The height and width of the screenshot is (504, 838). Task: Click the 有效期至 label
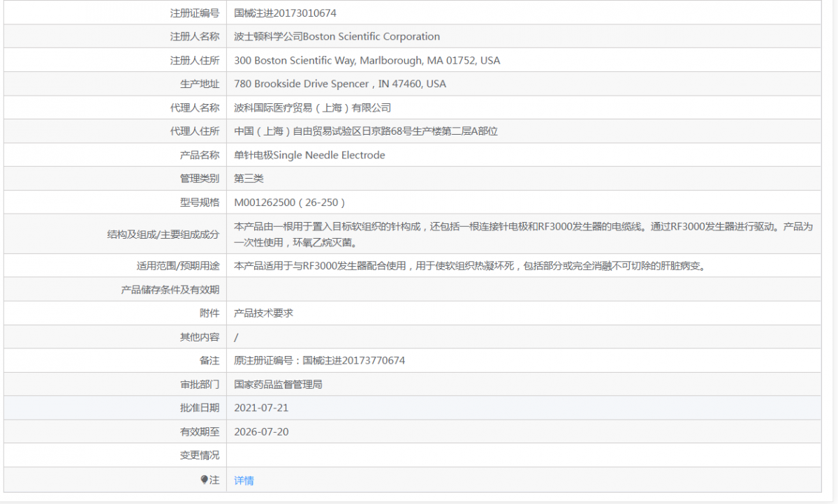point(200,431)
